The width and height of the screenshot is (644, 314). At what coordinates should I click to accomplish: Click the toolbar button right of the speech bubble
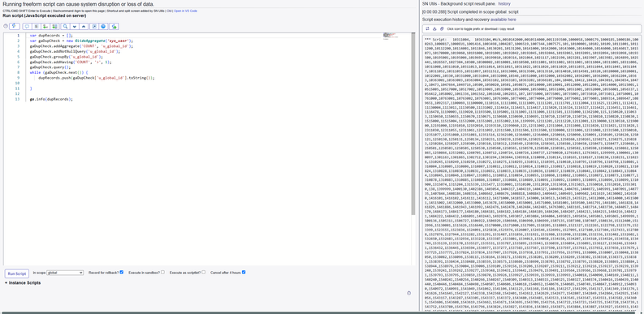37,26
